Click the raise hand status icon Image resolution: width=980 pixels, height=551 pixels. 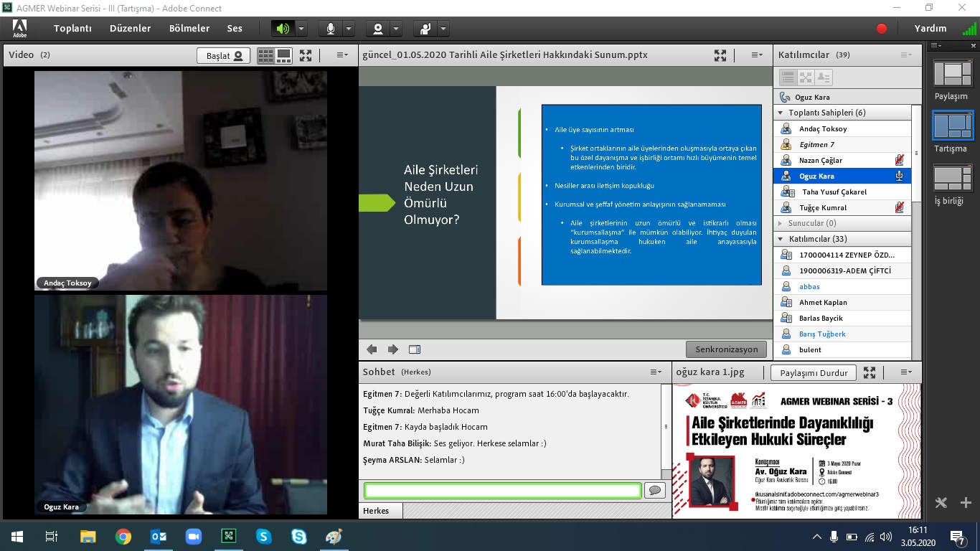(425, 29)
